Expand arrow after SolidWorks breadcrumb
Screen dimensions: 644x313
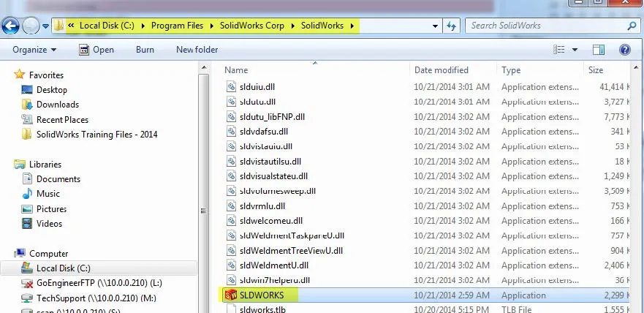352,26
